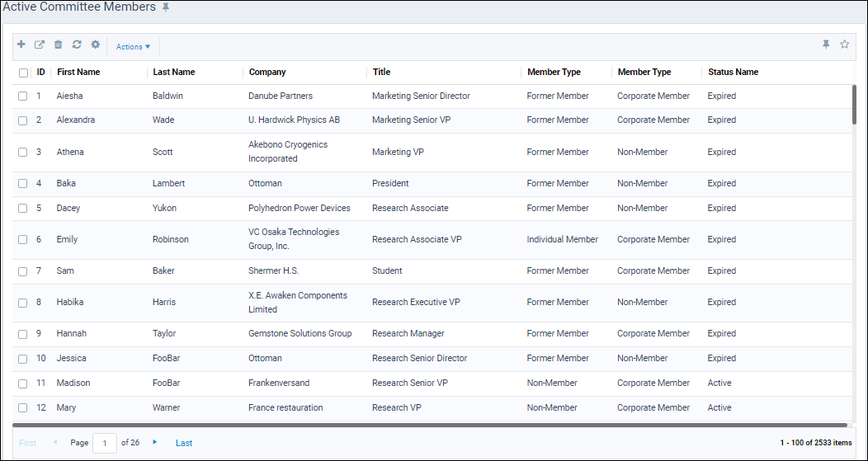Open selected record using the open icon

point(40,45)
